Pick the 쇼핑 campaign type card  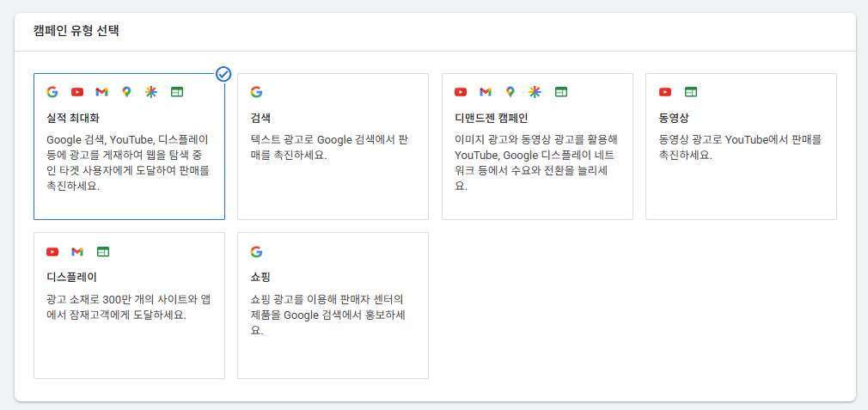pos(333,305)
